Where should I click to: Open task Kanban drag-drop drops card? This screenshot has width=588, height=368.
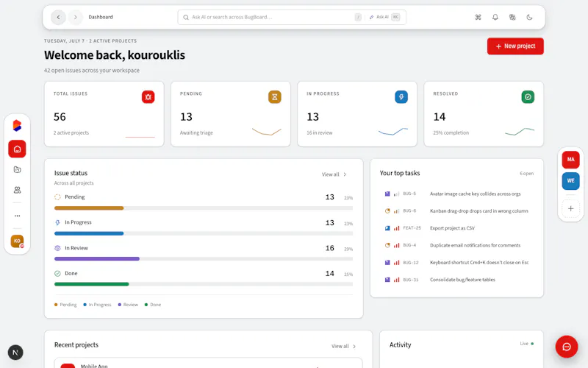(456, 211)
